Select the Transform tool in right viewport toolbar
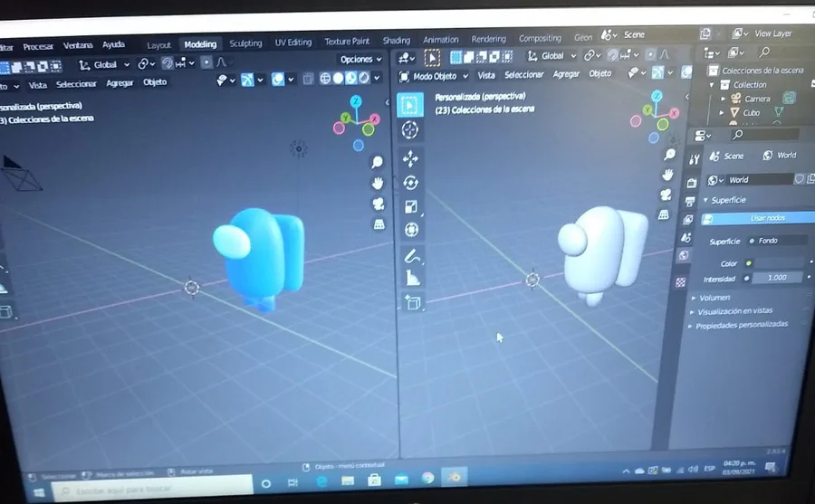Image resolution: width=815 pixels, height=504 pixels. (x=412, y=230)
